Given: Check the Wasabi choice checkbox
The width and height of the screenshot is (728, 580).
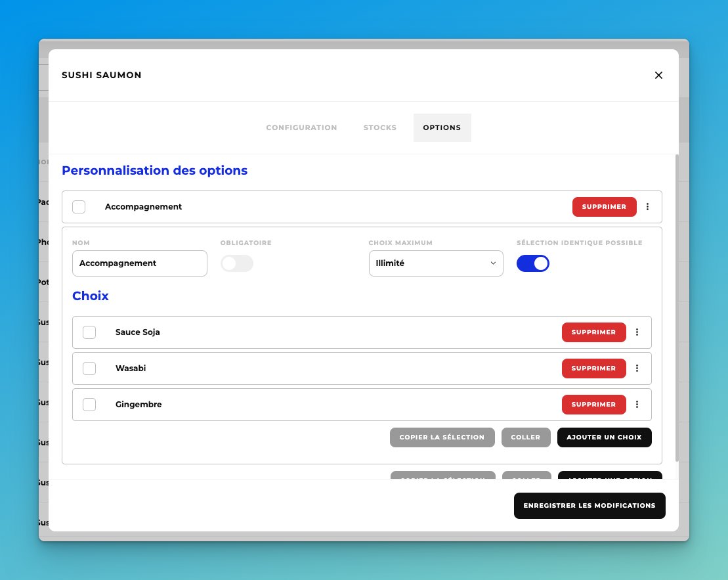Looking at the screenshot, I should [x=89, y=368].
